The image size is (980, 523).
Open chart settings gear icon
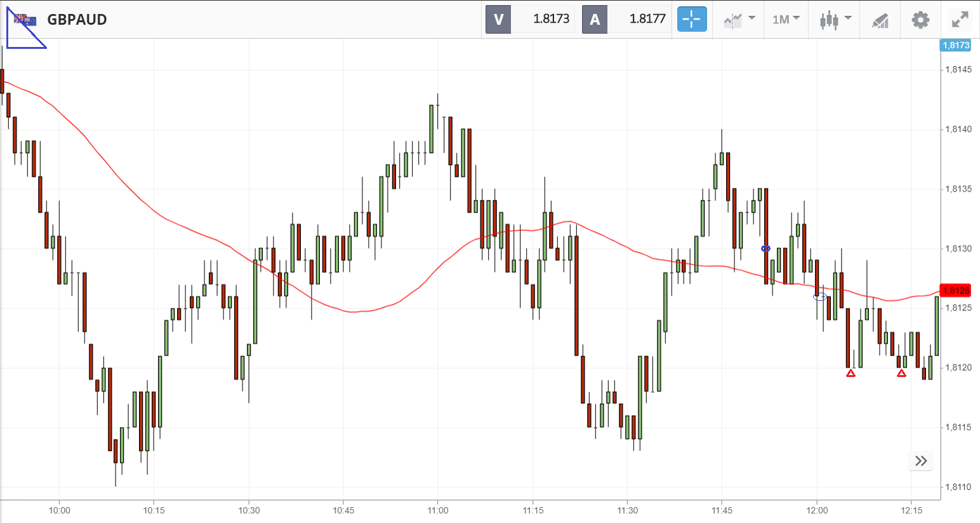tap(920, 20)
